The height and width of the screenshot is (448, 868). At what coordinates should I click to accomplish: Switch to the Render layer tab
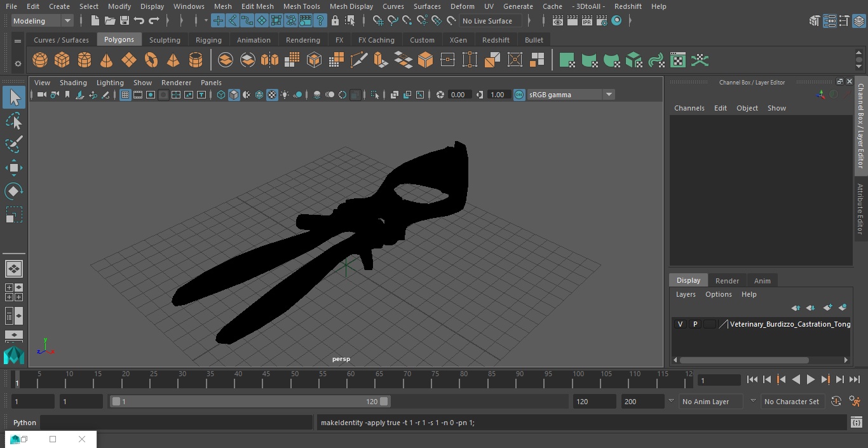coord(727,281)
